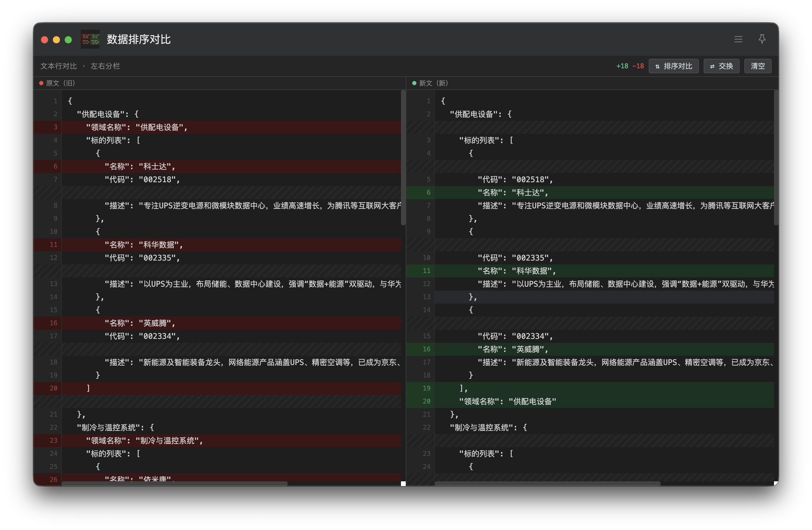Click the left pane vertical scrollbar
The image size is (812, 530).
coord(403,158)
